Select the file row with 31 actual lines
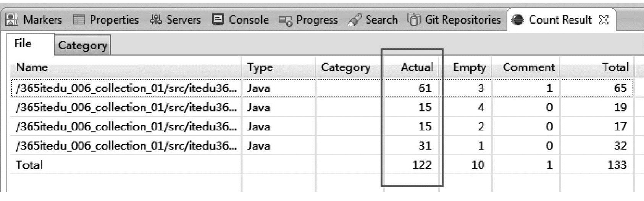The image size is (644, 201). coord(322,145)
